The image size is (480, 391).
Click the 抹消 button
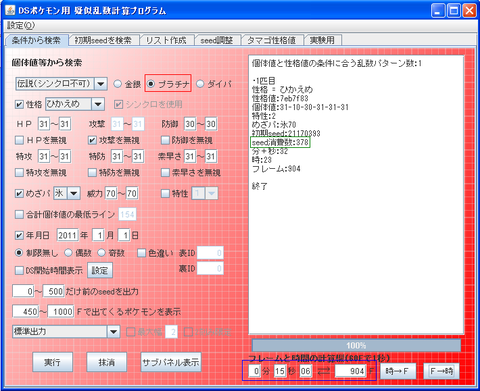pyautogui.click(x=106, y=362)
